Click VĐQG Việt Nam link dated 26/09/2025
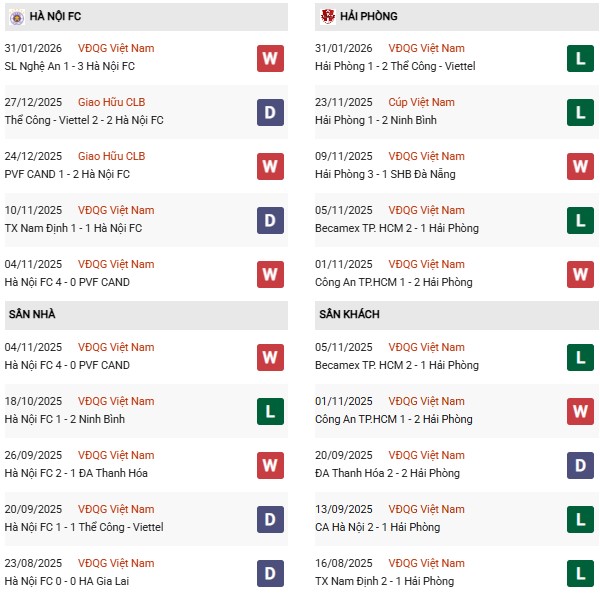The width and height of the screenshot is (600, 593). click(x=116, y=455)
